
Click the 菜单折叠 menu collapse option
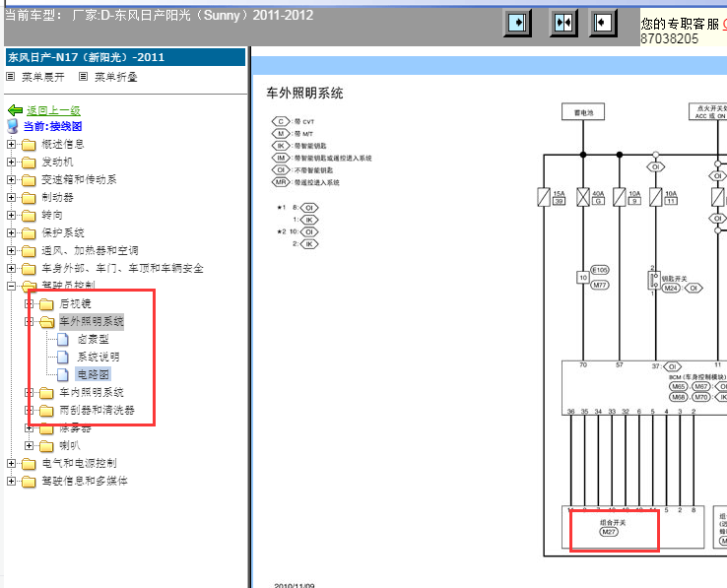[116, 77]
